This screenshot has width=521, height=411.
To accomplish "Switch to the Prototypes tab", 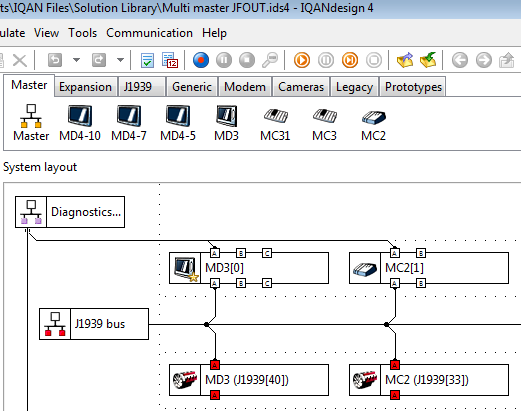I will [x=413, y=87].
